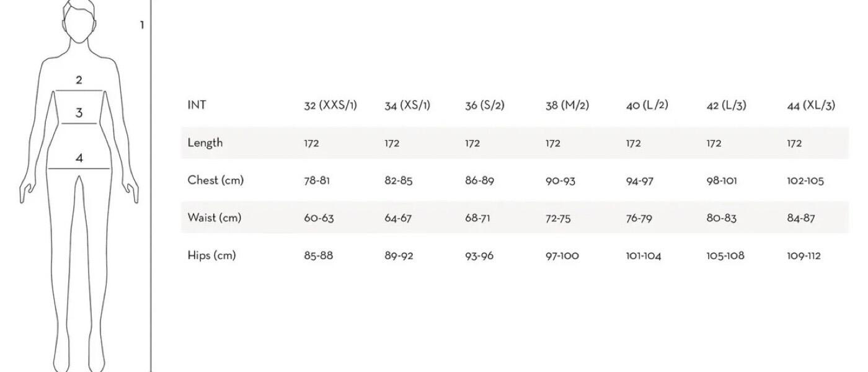Click length marker number 1 beside figure
The image size is (868, 372).
tap(142, 25)
